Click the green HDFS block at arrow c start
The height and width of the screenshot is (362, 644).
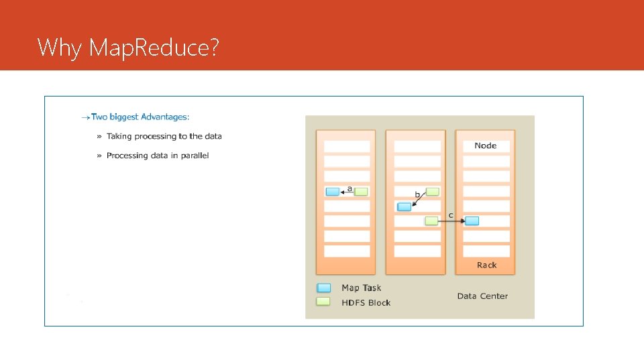pyautogui.click(x=431, y=221)
